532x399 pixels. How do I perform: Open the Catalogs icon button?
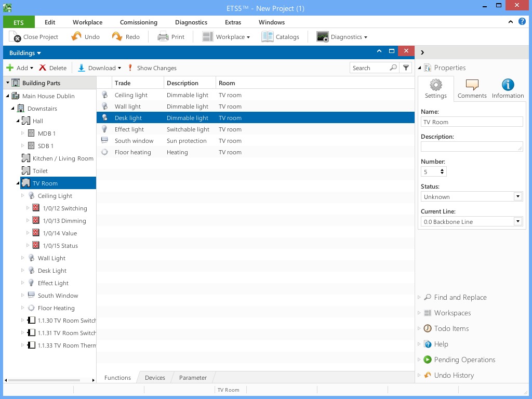(267, 37)
